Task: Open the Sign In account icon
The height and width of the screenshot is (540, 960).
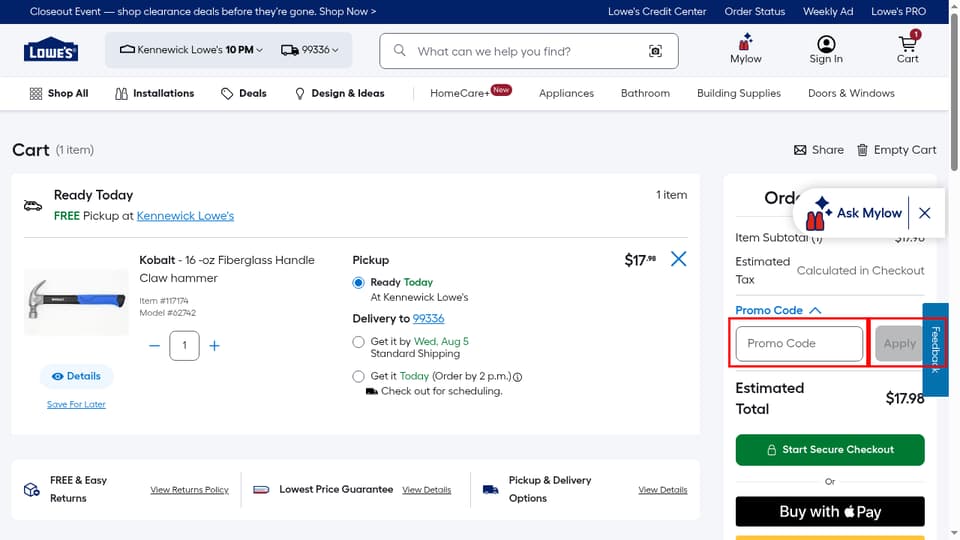Action: coord(826,49)
